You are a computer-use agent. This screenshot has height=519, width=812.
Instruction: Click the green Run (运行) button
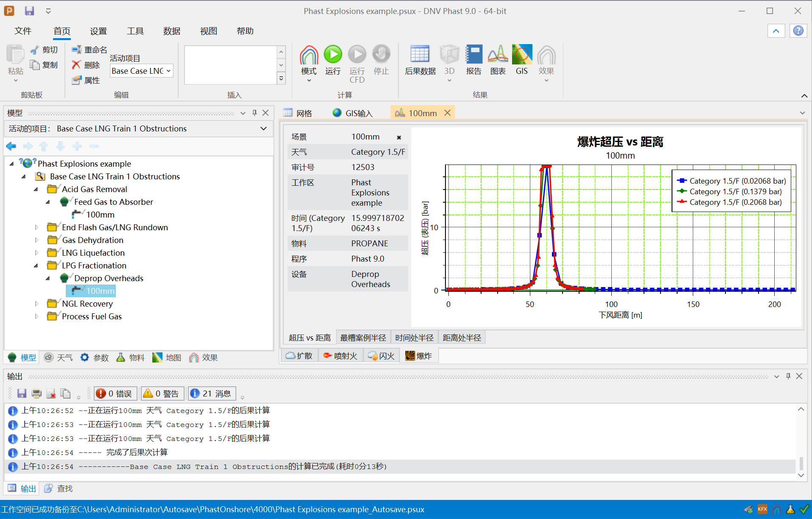coord(333,55)
